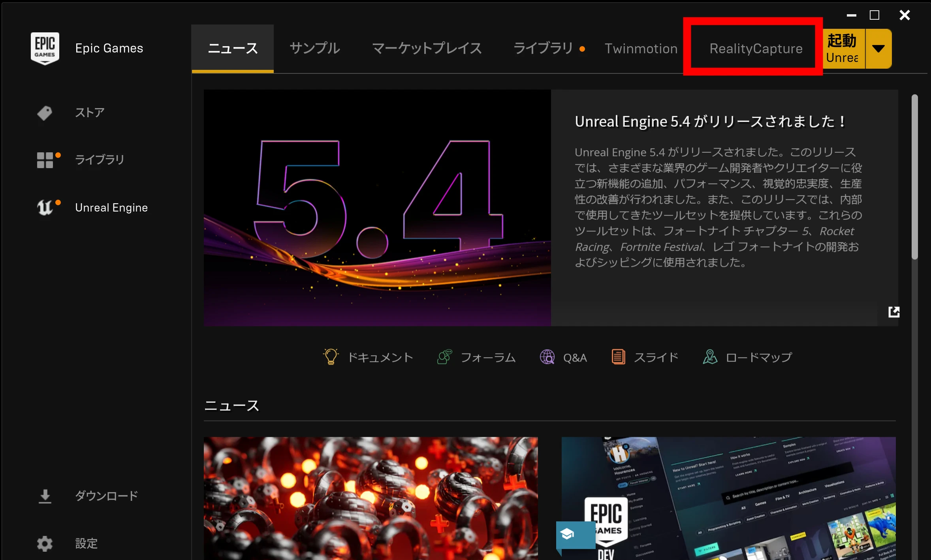
Task: Open the Store tag icon
Action: click(x=45, y=113)
